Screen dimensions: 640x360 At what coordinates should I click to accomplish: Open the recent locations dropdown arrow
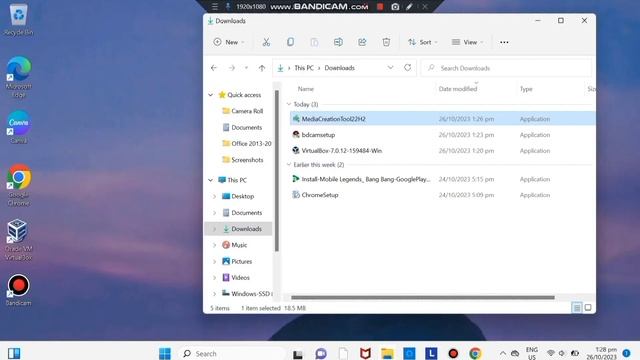coord(247,68)
